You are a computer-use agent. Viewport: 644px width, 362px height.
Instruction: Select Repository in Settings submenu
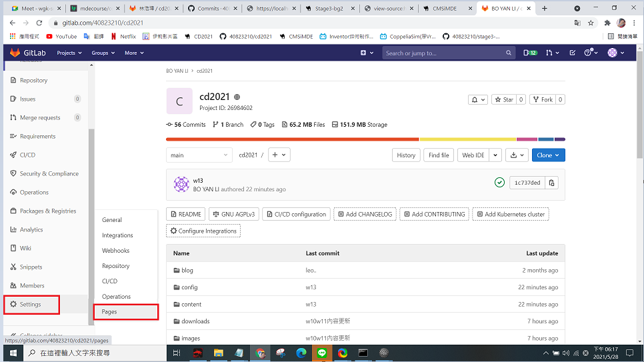point(116,266)
